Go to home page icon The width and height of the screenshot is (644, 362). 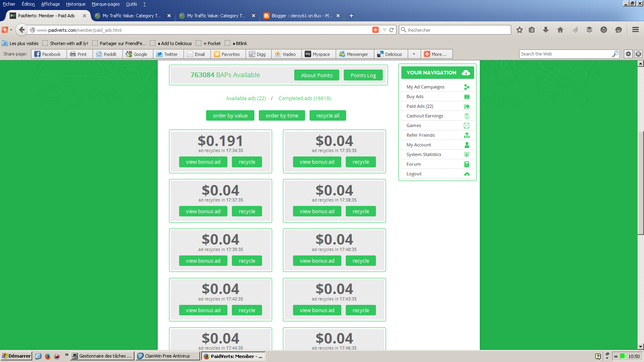pos(560,30)
